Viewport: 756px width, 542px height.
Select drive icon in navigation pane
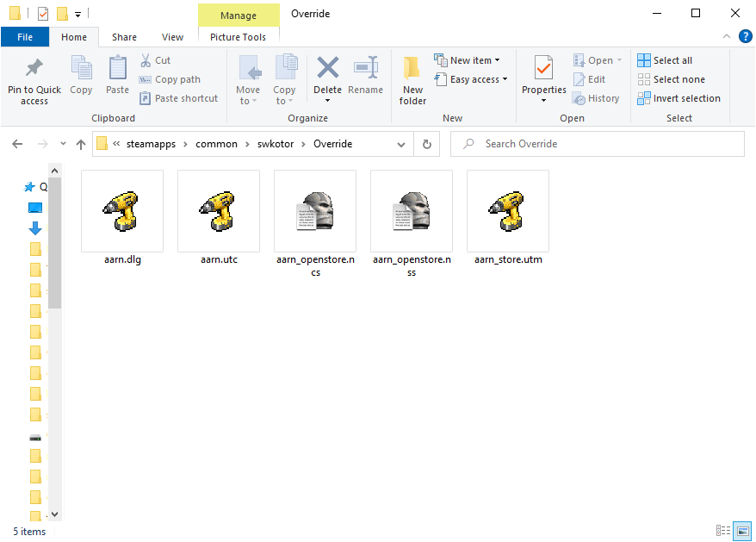point(35,438)
